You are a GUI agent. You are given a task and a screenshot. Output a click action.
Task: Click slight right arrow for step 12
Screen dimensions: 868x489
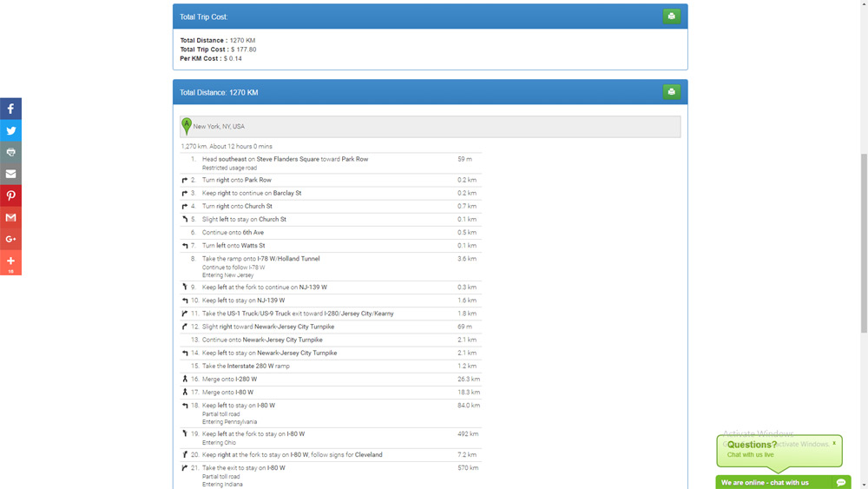click(185, 327)
